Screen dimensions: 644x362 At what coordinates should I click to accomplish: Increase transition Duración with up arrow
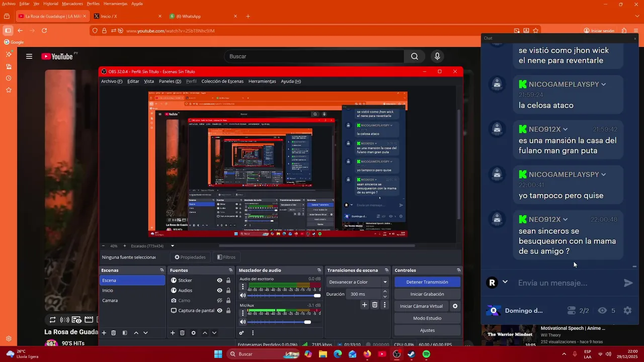385,292
